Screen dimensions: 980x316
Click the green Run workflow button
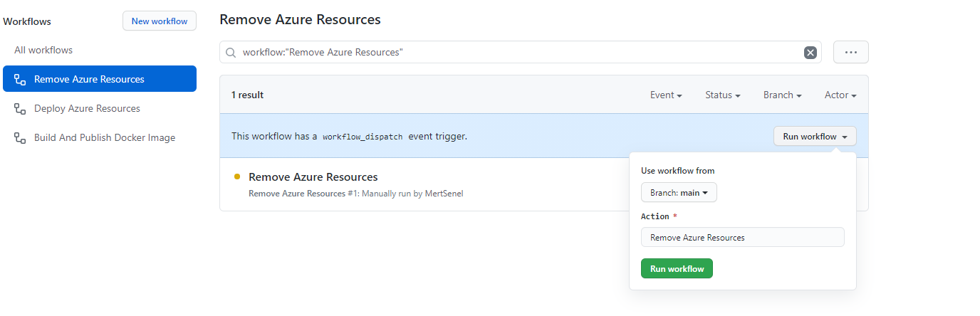(x=677, y=268)
